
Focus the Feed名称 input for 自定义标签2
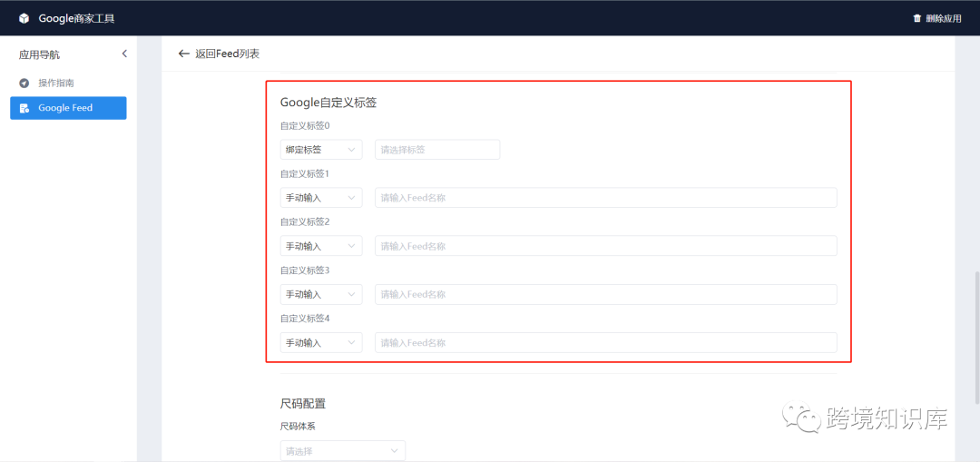pyautogui.click(x=605, y=246)
